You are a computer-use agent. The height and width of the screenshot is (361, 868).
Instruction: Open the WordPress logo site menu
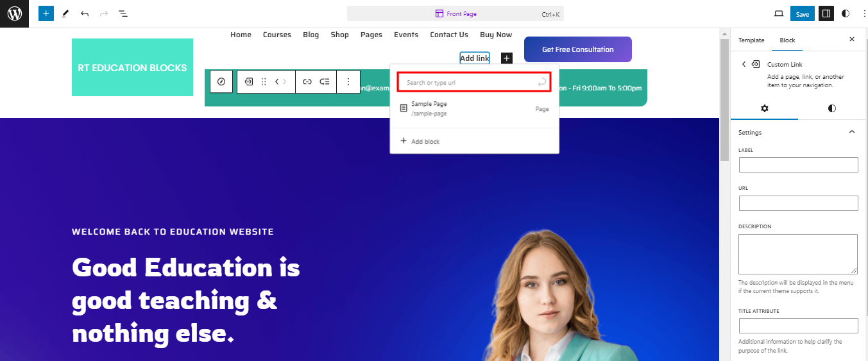(14, 13)
